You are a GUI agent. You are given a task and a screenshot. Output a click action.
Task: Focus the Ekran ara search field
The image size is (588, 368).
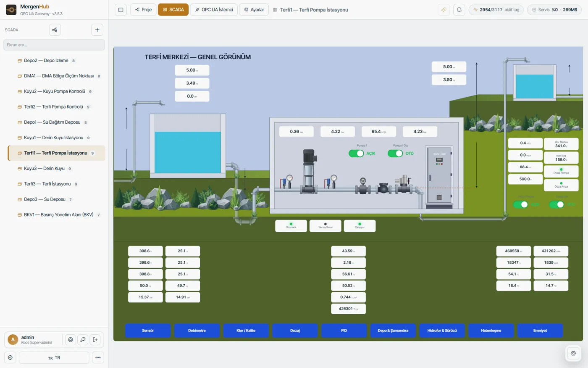(x=54, y=45)
